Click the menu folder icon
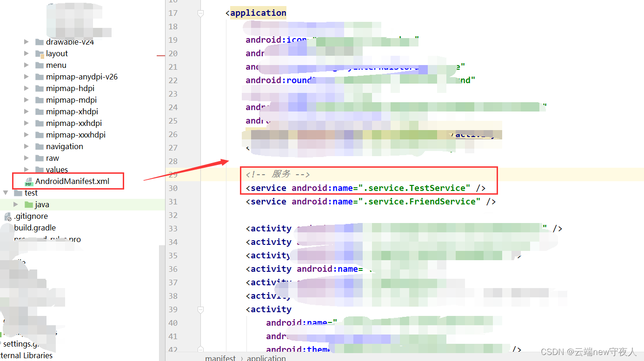Image resolution: width=644 pixels, height=361 pixels. [40, 65]
